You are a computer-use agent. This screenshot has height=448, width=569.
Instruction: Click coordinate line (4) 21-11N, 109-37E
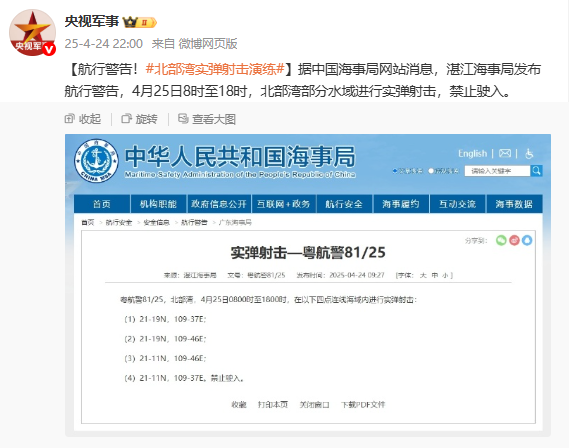(165, 378)
